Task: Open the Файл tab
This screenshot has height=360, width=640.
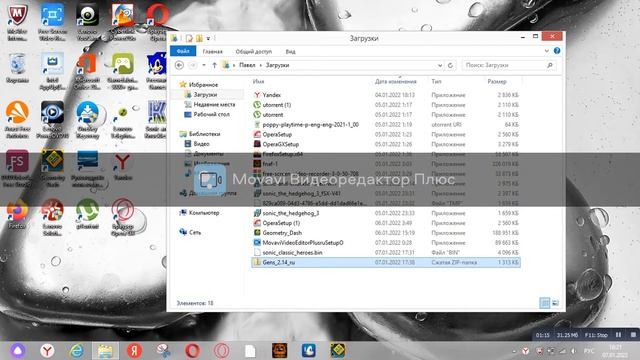Action: tap(183, 51)
